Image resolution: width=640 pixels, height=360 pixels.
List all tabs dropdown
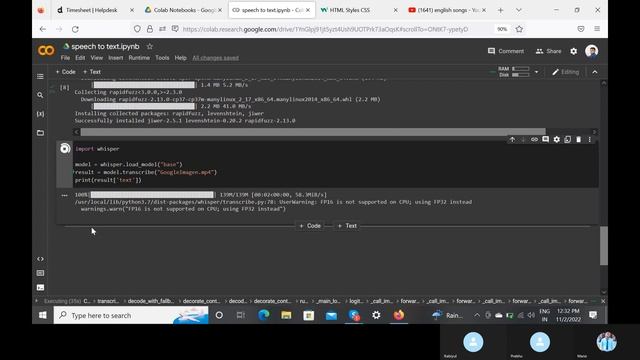518,10
